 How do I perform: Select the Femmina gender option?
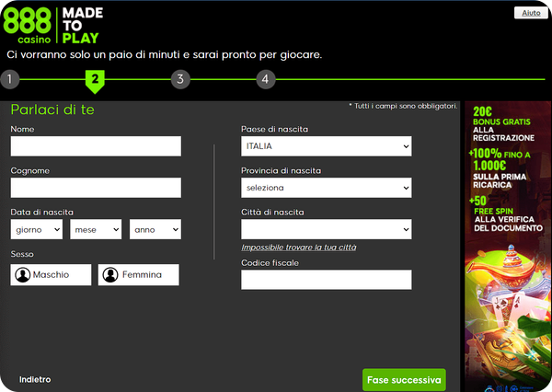point(138,275)
